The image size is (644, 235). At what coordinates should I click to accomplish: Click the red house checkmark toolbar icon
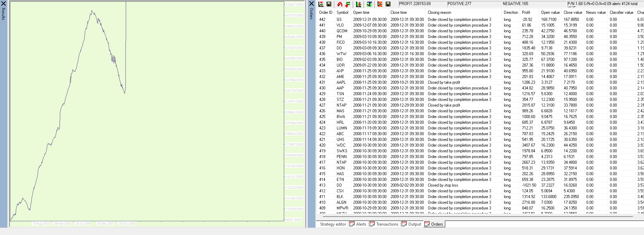pyautogui.click(x=340, y=4)
